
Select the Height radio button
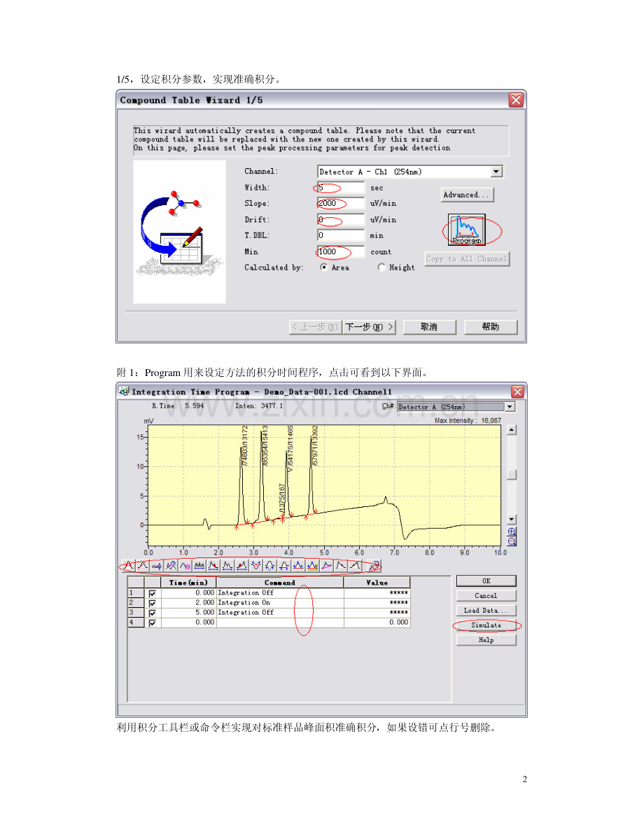(x=381, y=267)
